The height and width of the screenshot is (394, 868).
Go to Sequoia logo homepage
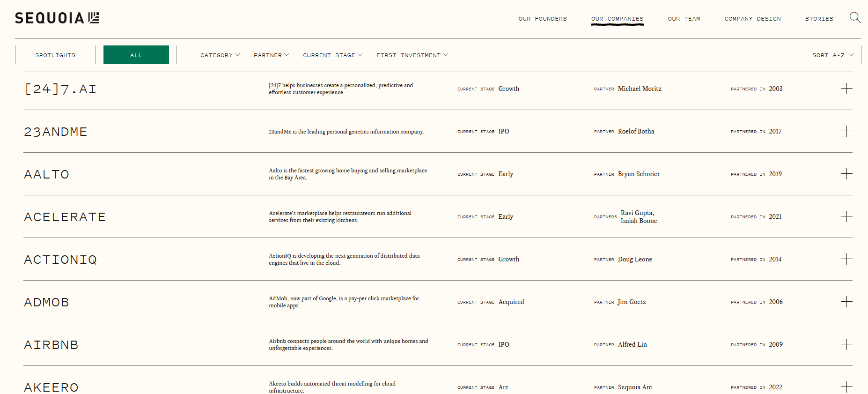57,18
